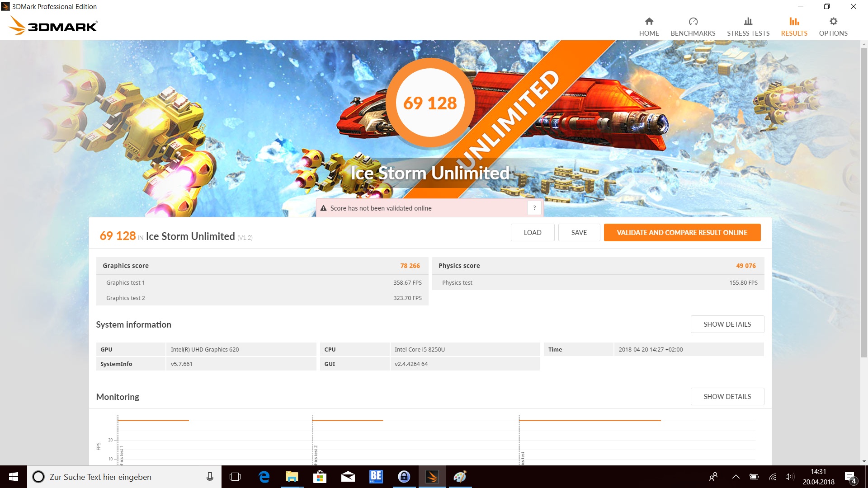Go to the Benchmarks section

coord(693,27)
